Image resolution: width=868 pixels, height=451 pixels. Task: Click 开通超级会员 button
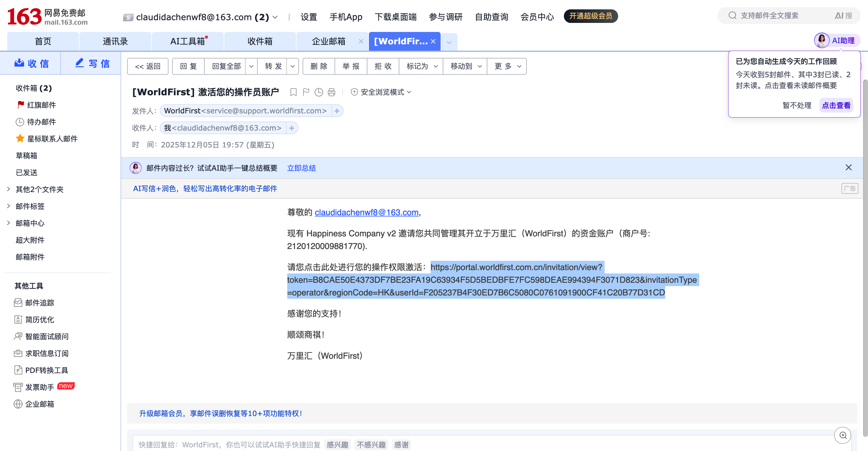pos(591,16)
